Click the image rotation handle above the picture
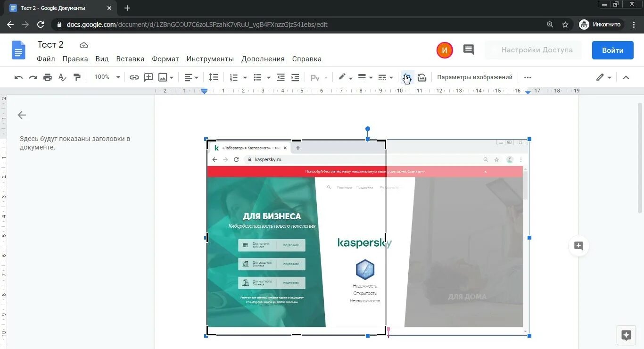Viewport: 644px width, 349px height. [368, 129]
